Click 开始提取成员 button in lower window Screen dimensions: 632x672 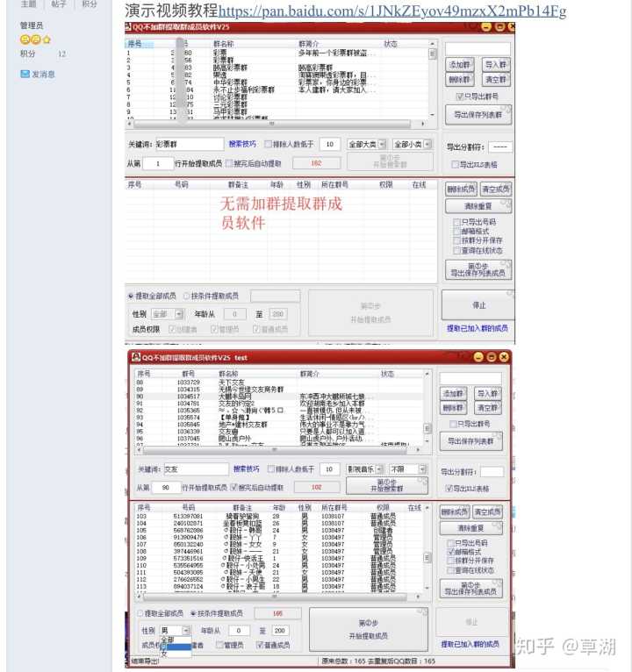click(x=369, y=629)
